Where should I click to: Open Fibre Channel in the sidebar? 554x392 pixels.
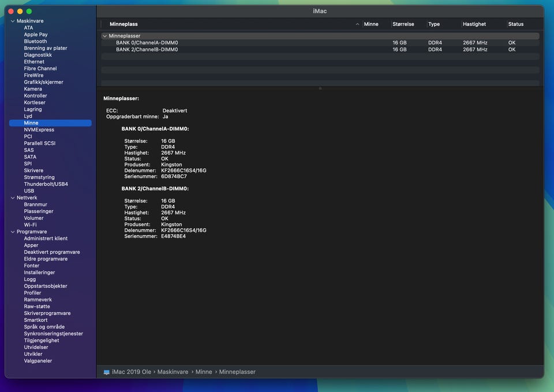[40, 69]
